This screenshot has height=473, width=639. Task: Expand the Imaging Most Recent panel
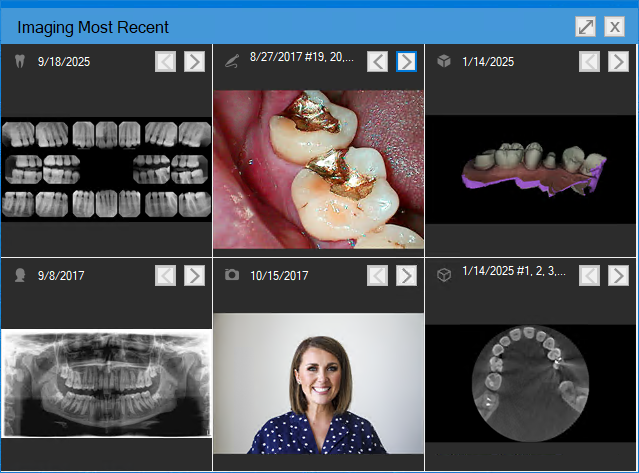point(586,27)
